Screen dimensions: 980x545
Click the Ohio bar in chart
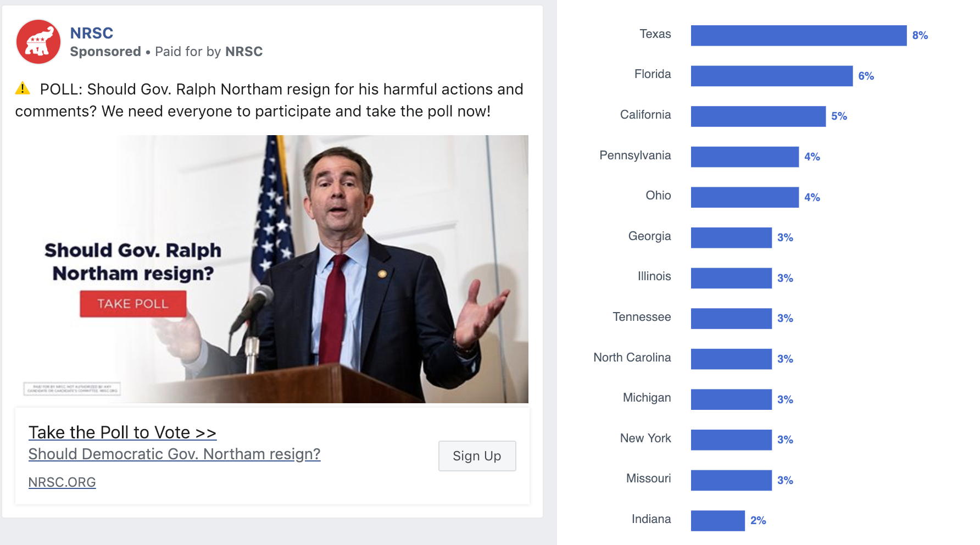(744, 197)
